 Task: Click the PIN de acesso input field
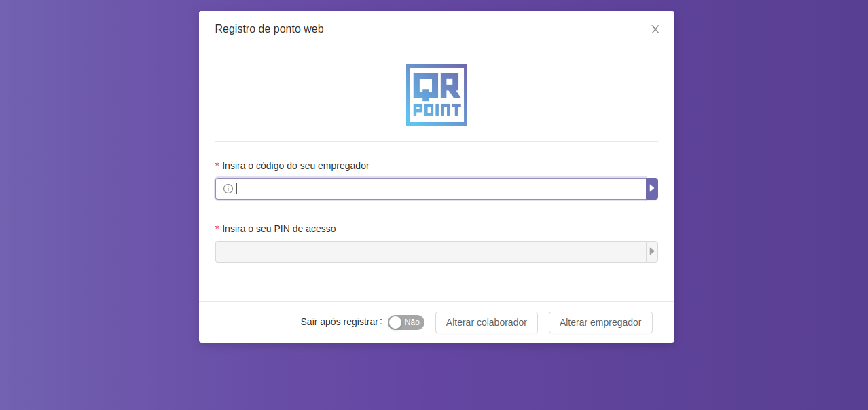[x=430, y=252]
